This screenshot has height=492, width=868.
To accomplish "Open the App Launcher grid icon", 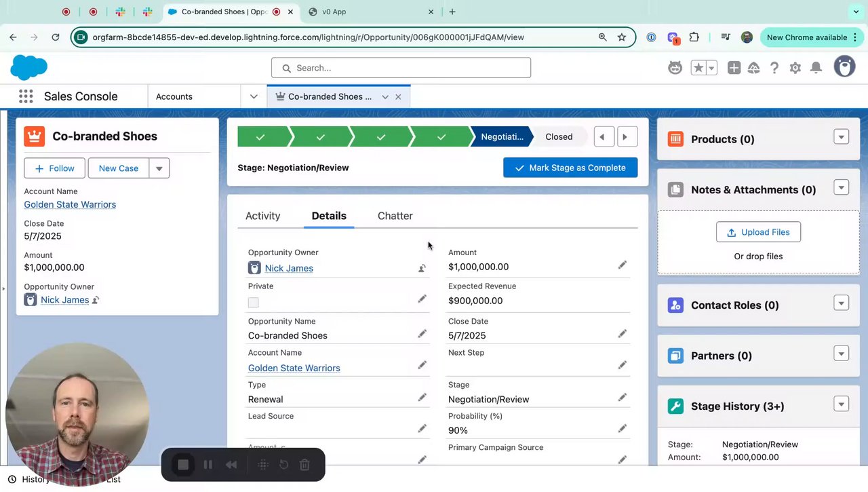I will coord(26,96).
